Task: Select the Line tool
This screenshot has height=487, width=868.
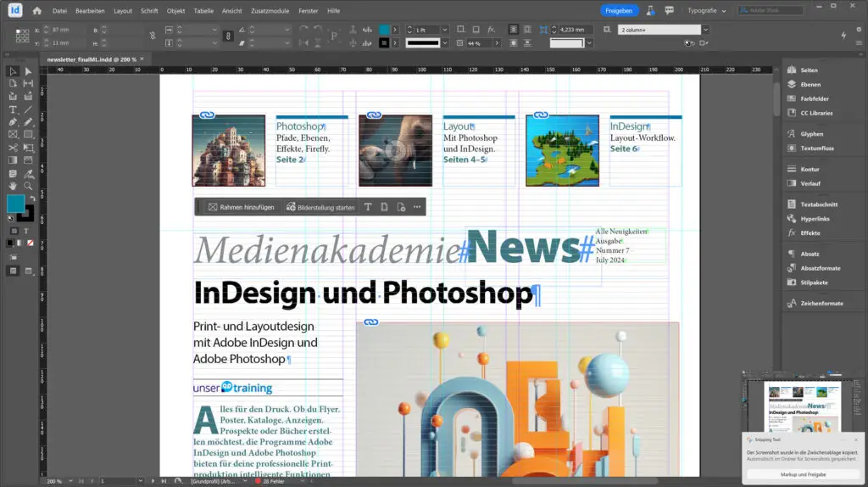Action: [x=28, y=109]
